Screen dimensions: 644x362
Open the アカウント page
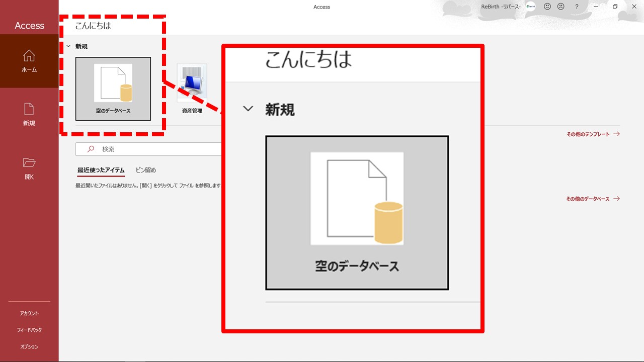click(29, 313)
